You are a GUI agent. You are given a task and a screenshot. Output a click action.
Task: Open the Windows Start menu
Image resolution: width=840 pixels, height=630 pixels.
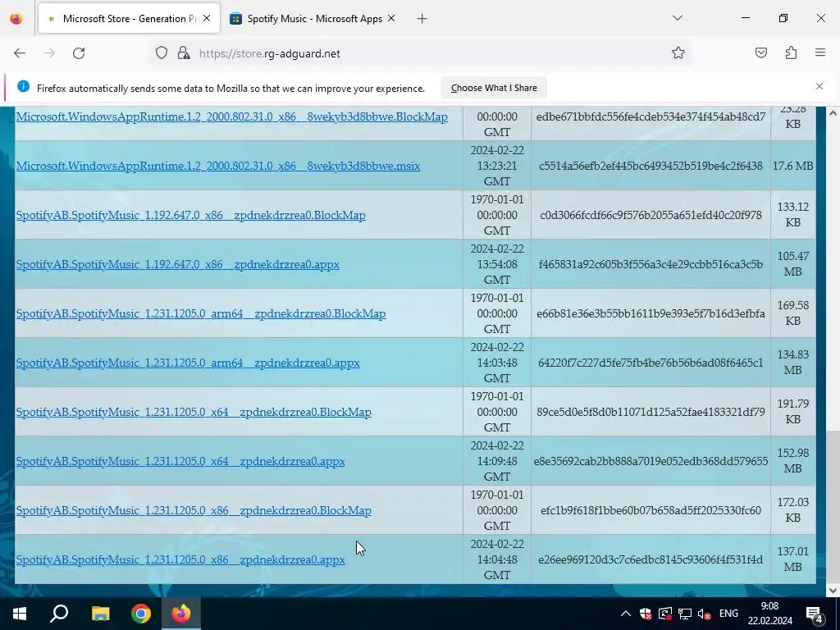[20, 614]
